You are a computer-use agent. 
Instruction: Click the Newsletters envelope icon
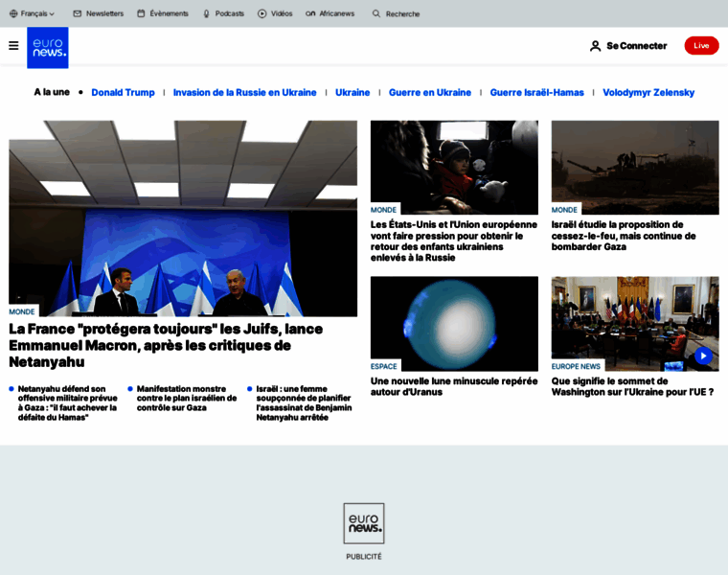tap(77, 14)
